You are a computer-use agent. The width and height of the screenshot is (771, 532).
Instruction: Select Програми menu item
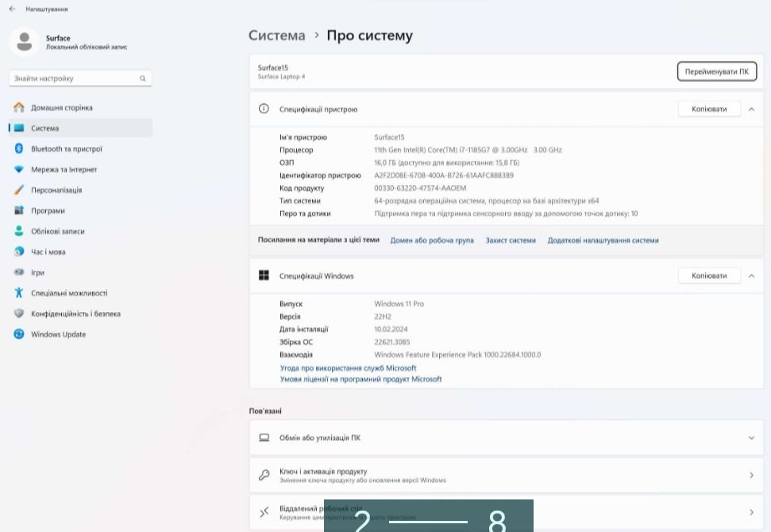coord(48,210)
